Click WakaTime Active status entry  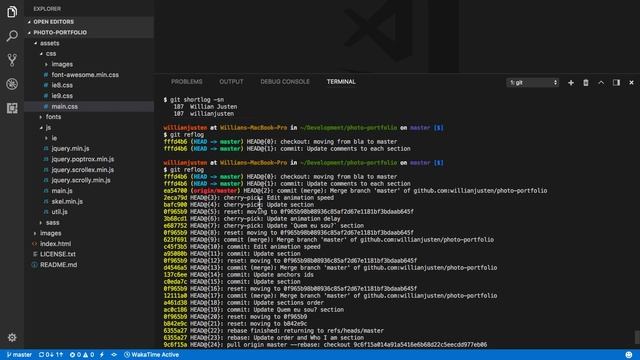pyautogui.click(x=151, y=355)
